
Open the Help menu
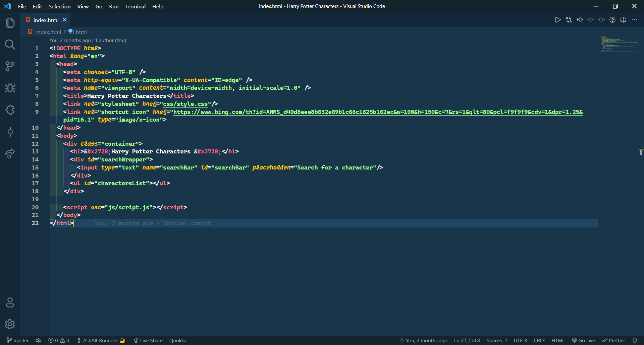pos(158,6)
